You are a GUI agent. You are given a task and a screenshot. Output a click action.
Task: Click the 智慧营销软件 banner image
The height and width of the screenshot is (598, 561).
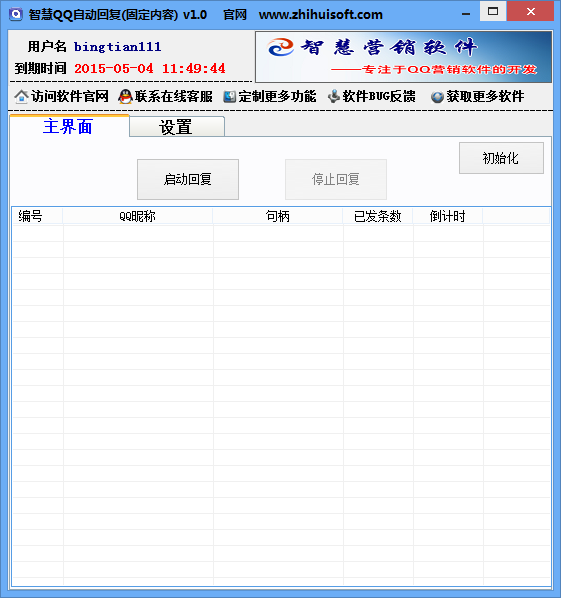(x=403, y=57)
